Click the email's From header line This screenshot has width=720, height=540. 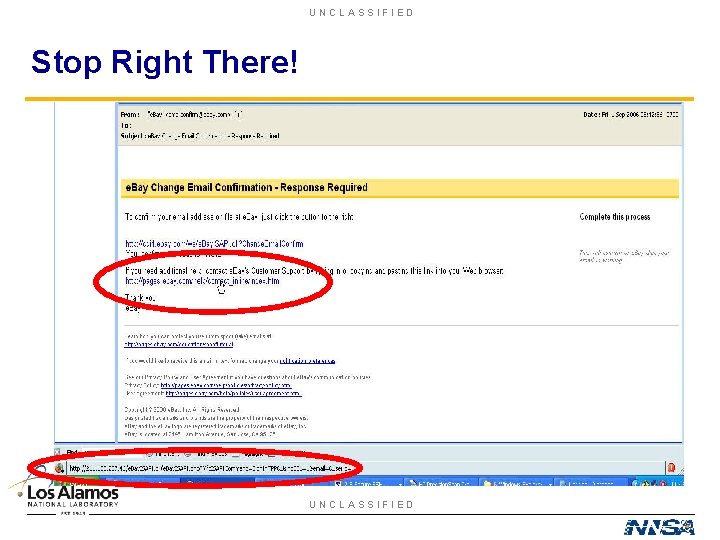[181, 114]
